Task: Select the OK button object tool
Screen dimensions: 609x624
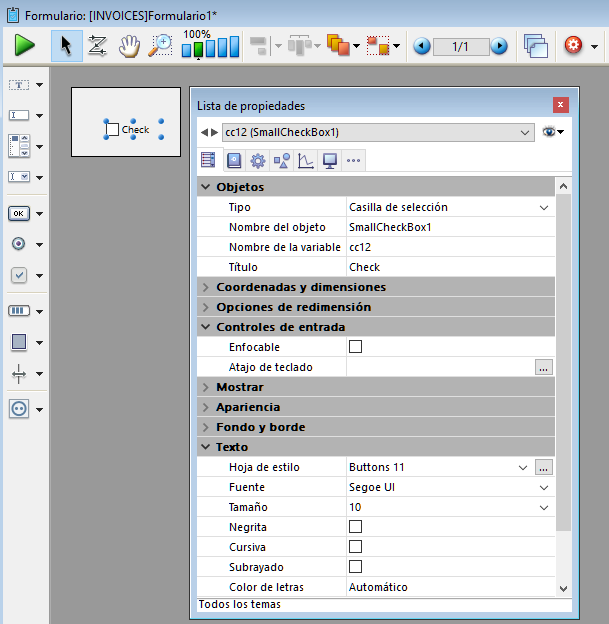Action: (19, 213)
